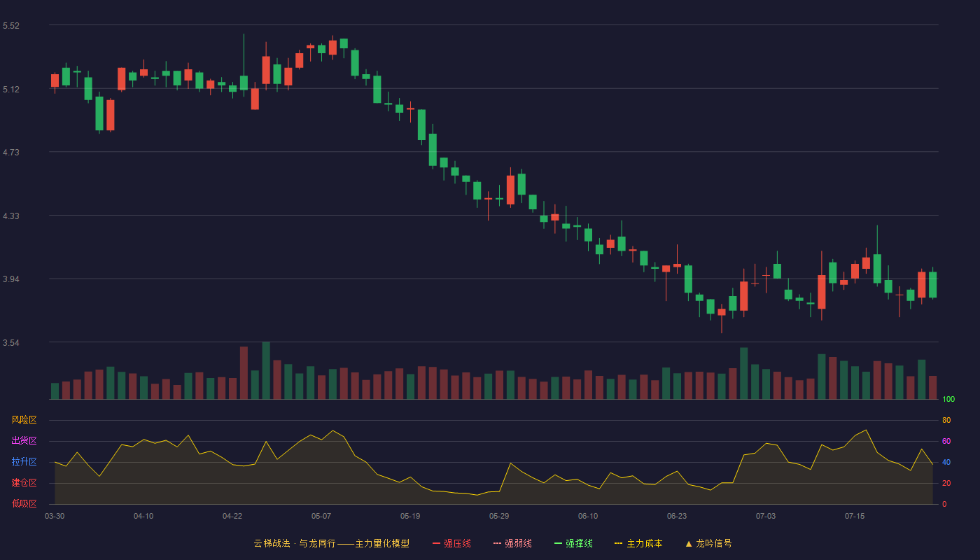The width and height of the screenshot is (980, 560).
Task: Click the green 100 indicator axis value
Action: pos(948,400)
